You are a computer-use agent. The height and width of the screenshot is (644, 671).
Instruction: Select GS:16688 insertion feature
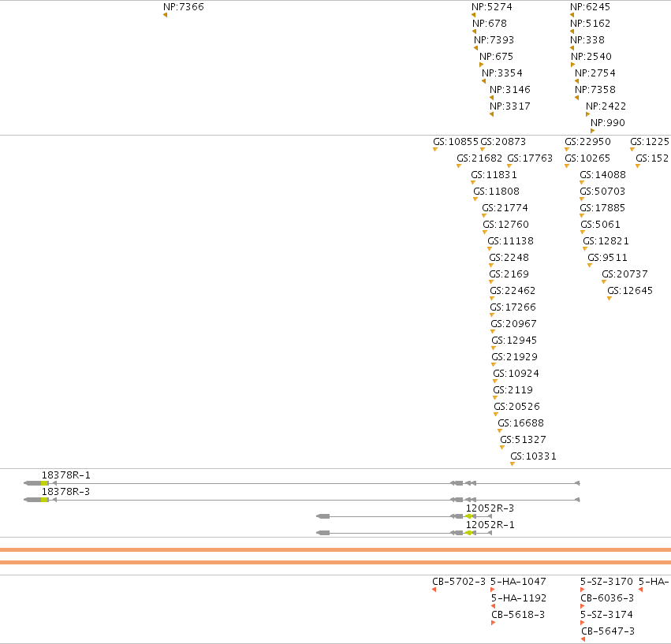pyautogui.click(x=521, y=423)
